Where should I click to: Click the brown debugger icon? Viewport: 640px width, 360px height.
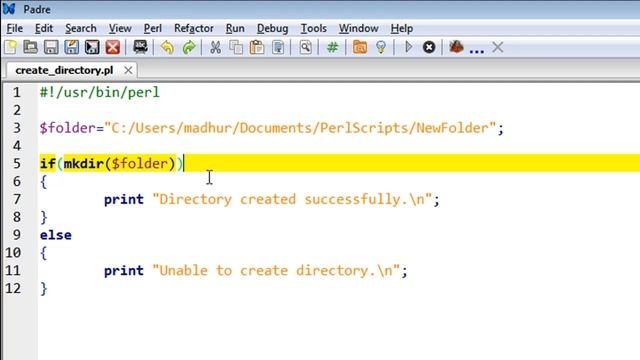[456, 47]
